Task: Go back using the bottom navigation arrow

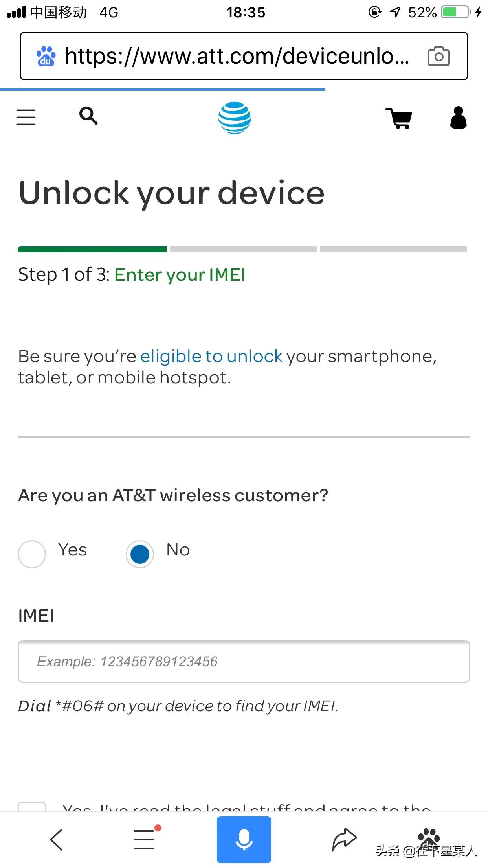Action: (56, 839)
